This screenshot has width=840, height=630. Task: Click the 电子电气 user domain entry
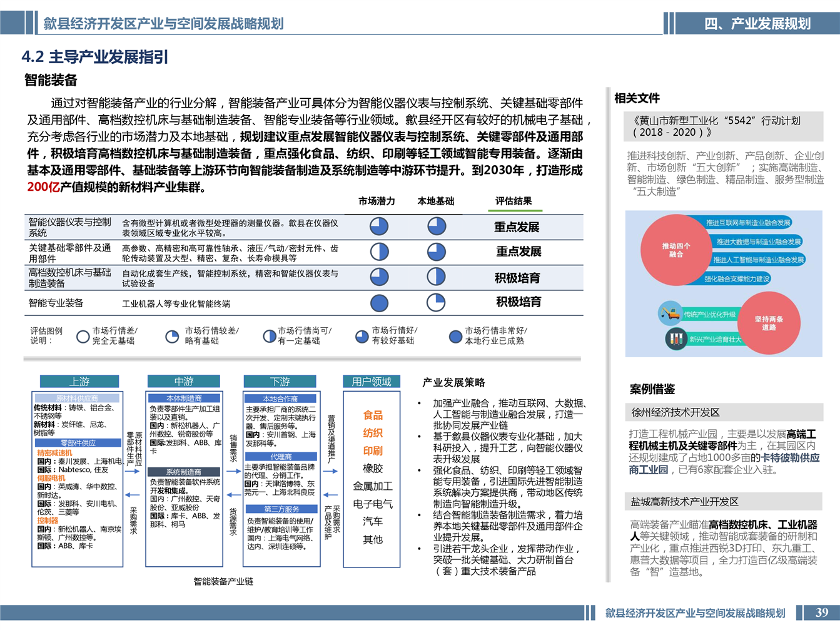[x=373, y=504]
